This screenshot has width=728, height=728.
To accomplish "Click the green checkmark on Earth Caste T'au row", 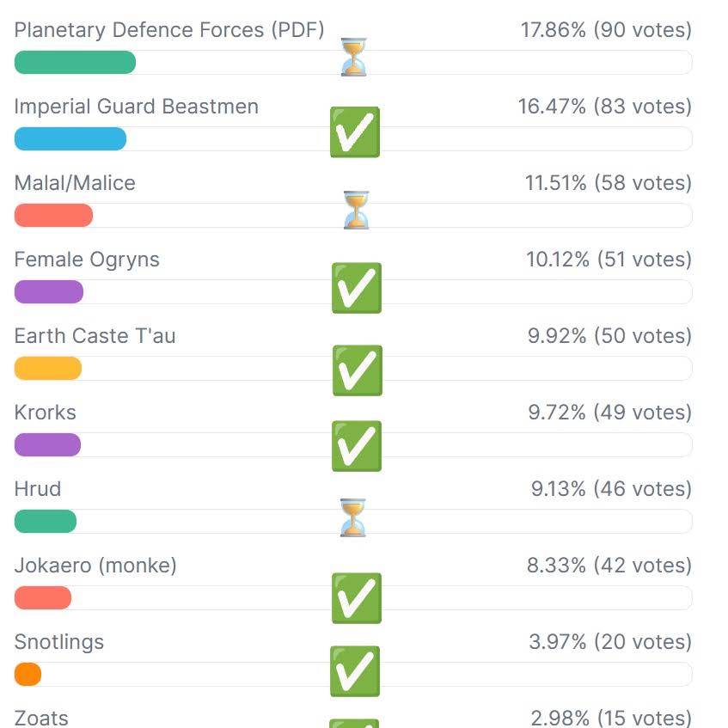I will (358, 370).
